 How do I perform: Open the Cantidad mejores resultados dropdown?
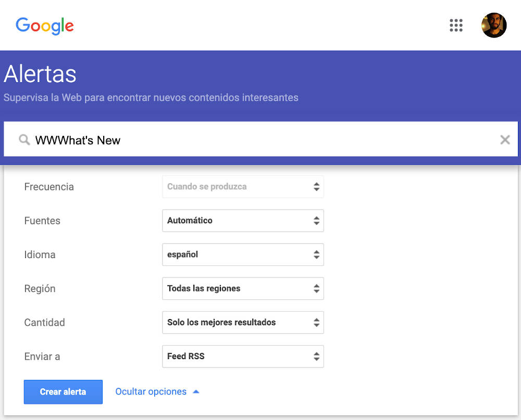243,322
